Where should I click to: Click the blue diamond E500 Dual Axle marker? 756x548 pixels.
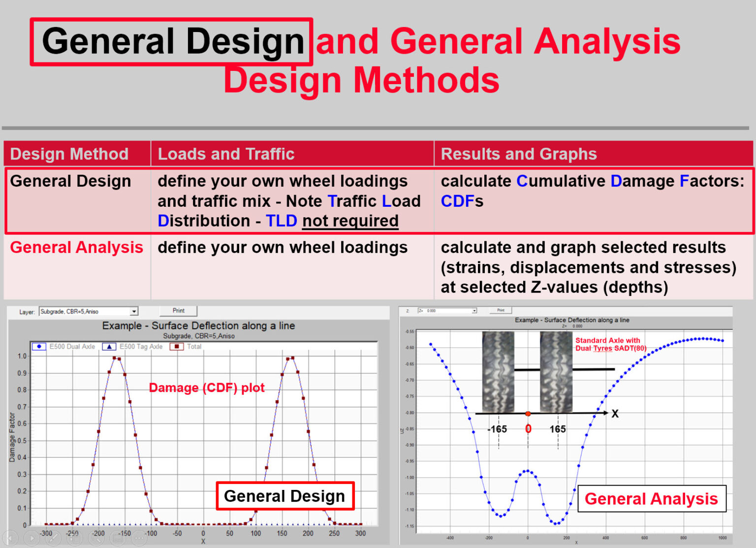tap(38, 346)
